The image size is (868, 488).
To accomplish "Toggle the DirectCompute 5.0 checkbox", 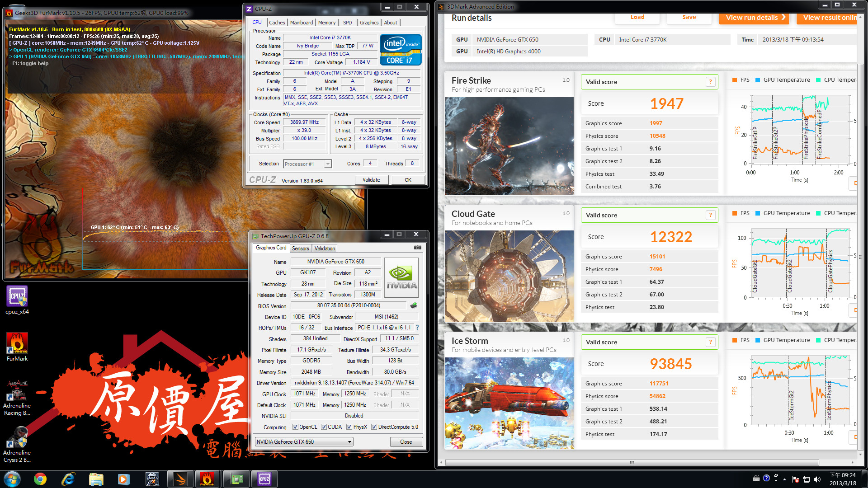I will click(x=374, y=427).
